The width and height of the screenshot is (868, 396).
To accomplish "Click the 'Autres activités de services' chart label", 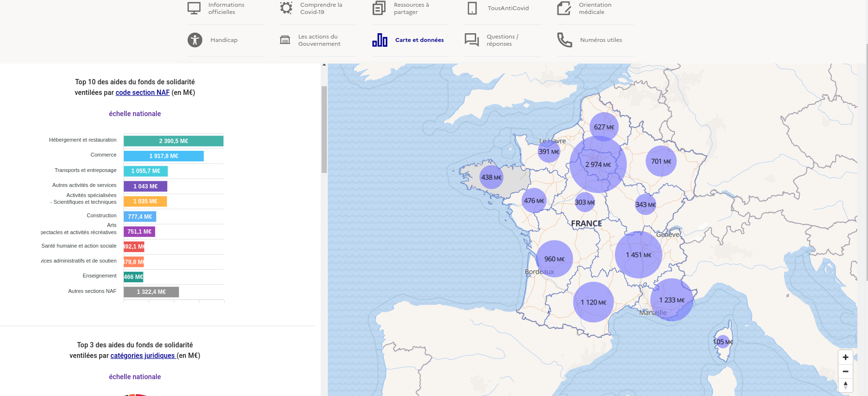I will click(x=84, y=185).
